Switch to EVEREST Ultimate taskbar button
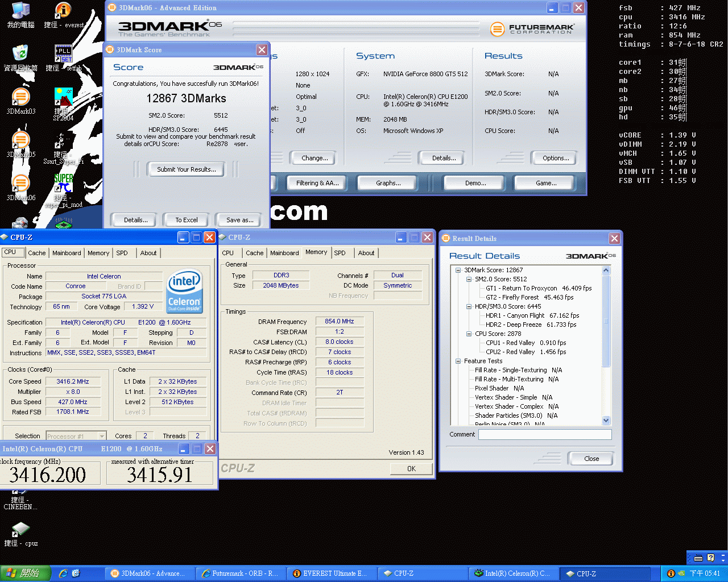728x582 pixels. (x=331, y=573)
